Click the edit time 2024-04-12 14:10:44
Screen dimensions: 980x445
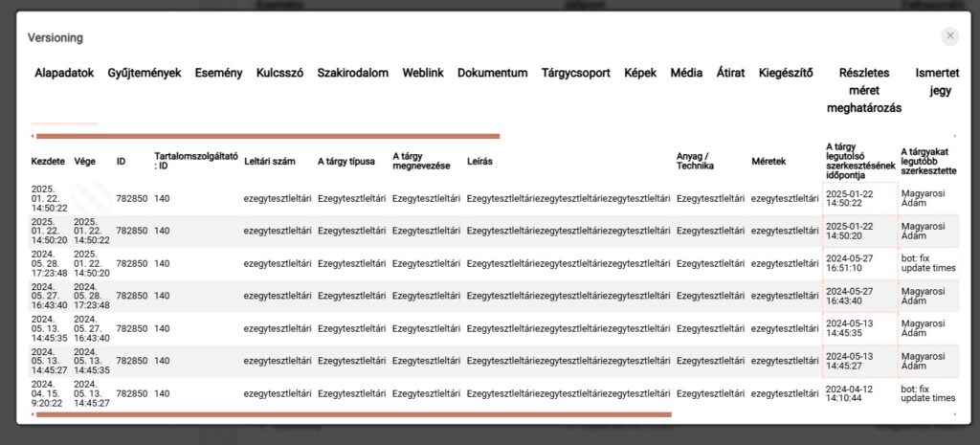click(x=850, y=393)
